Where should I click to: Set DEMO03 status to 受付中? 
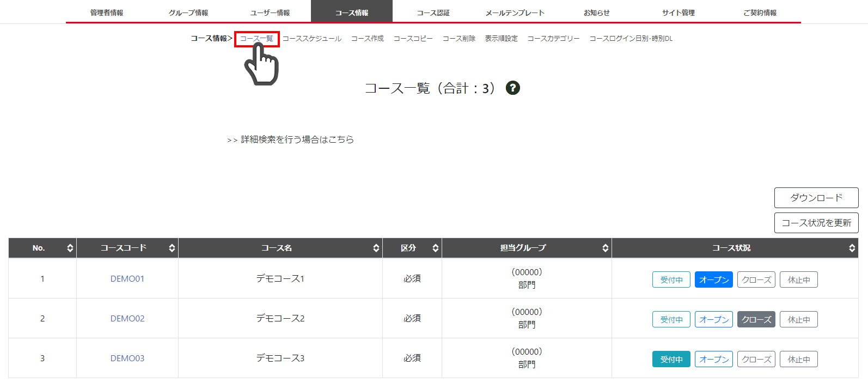[671, 359]
